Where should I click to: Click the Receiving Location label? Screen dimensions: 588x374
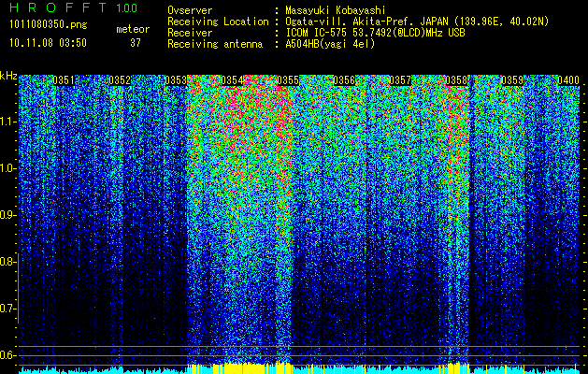pyautogui.click(x=218, y=22)
